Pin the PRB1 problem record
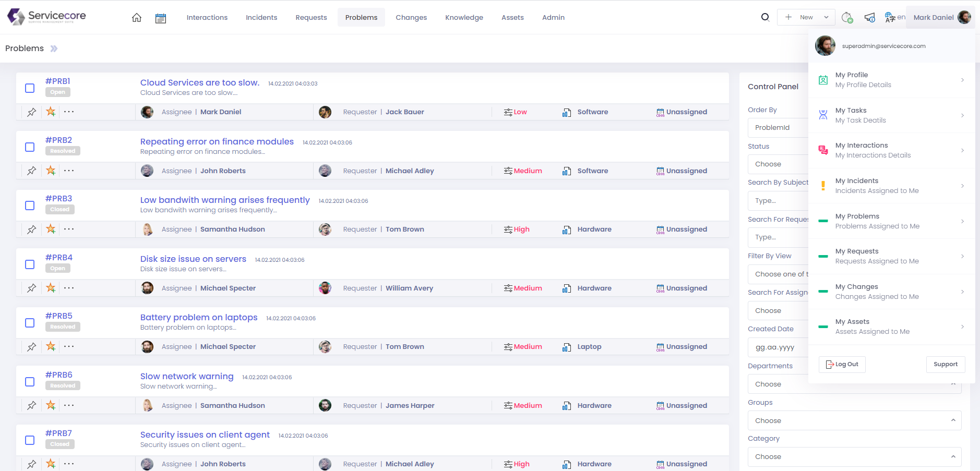The width and height of the screenshot is (980, 471). 32,112
